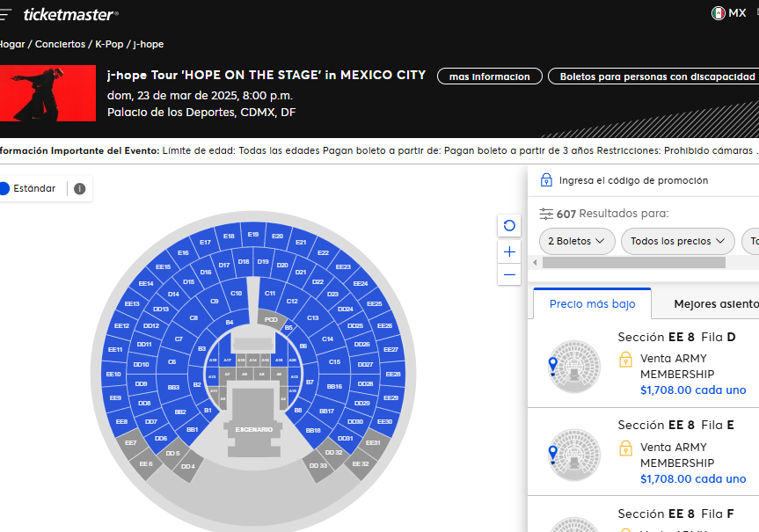Viewport: 759px width, 532px height.
Task: Select section EE10 on the seat map
Action: [x=113, y=375]
